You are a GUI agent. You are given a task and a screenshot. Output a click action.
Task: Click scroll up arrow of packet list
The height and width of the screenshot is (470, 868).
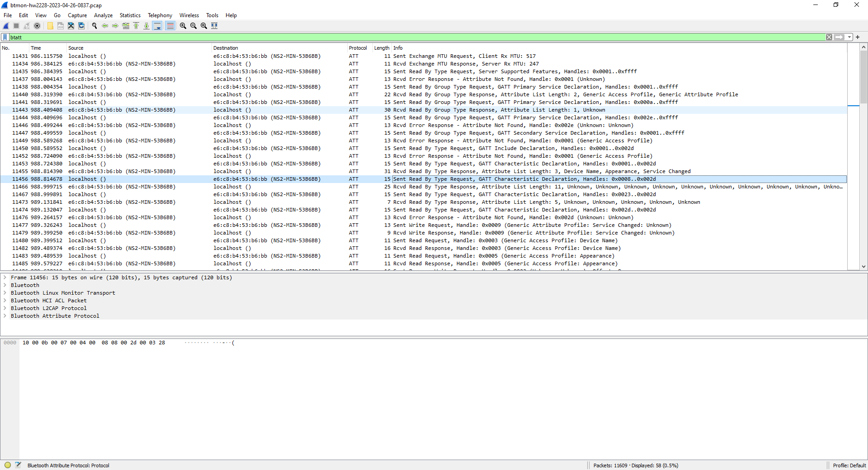click(863, 47)
